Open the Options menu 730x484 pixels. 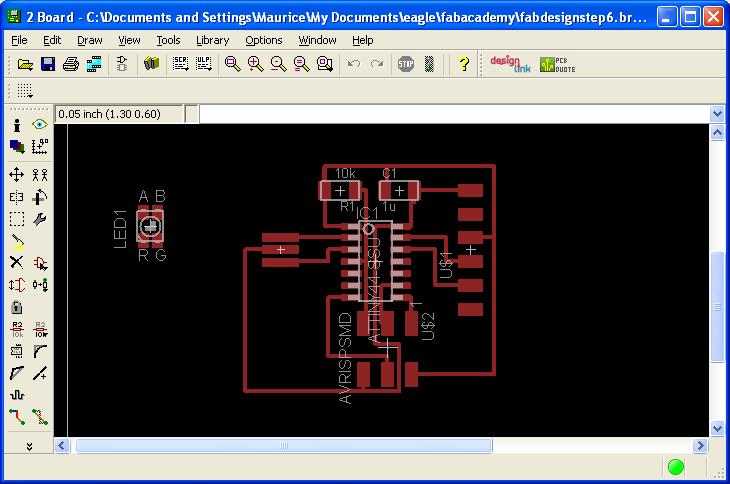click(264, 40)
